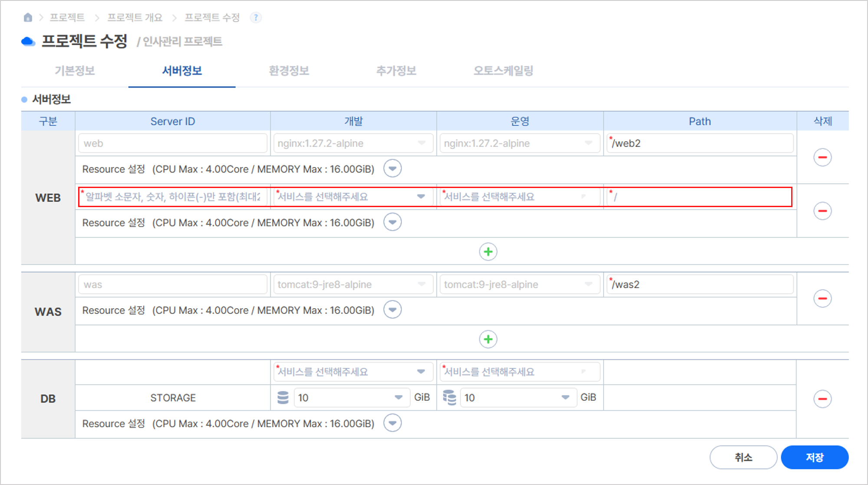Open 오토스케일링 tab
This screenshot has width=868, height=485.
pyautogui.click(x=503, y=71)
